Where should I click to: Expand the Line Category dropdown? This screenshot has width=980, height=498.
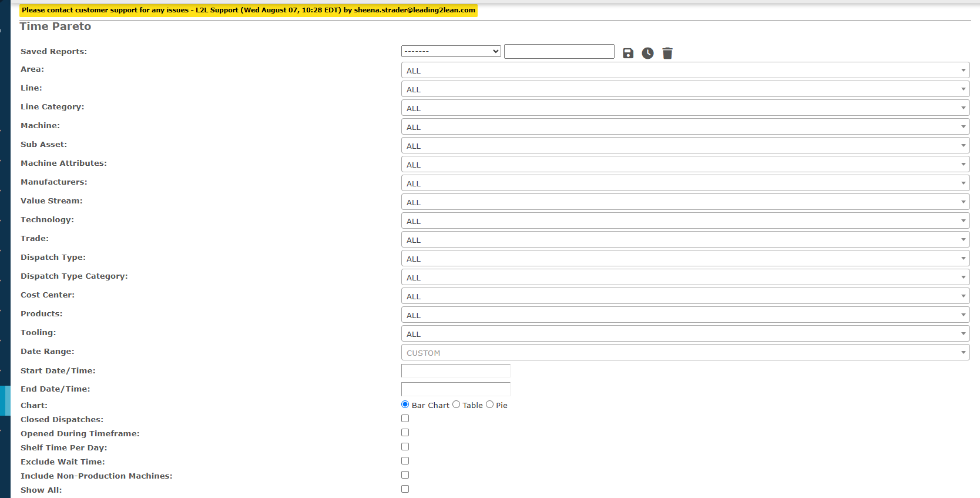[685, 108]
